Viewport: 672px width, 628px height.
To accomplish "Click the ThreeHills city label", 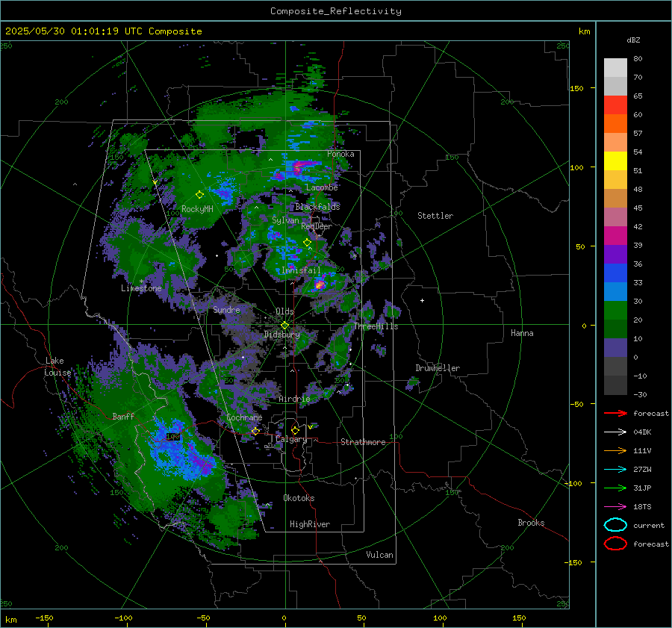I will tap(376, 326).
